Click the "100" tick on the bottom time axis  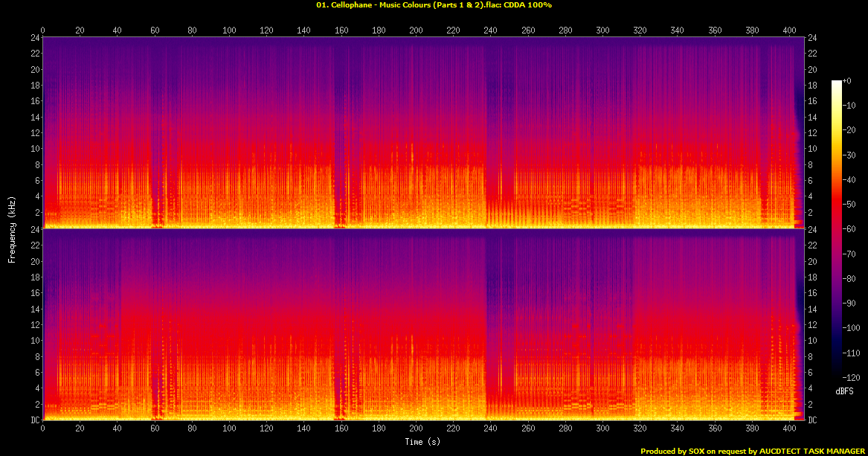pyautogui.click(x=229, y=428)
